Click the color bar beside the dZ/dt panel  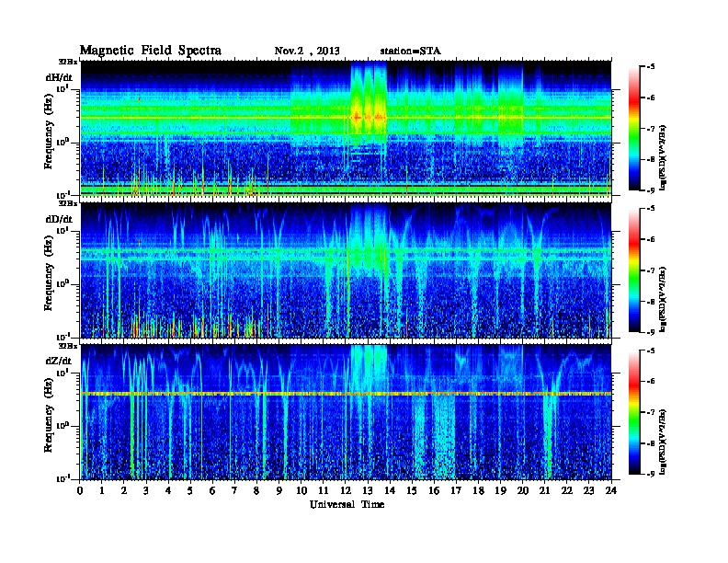click(634, 412)
